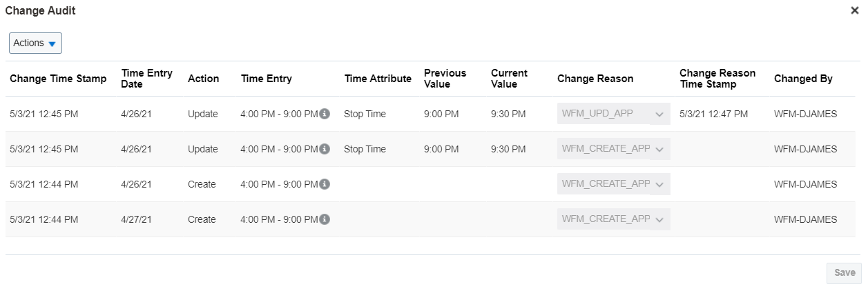This screenshot has width=868, height=291.
Task: Open the Actions dropdown menu
Action: [36, 43]
